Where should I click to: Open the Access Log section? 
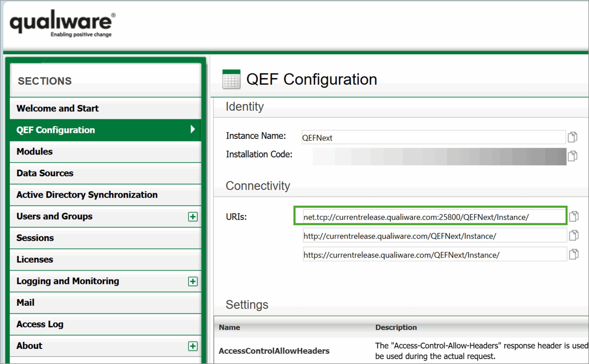(x=105, y=324)
